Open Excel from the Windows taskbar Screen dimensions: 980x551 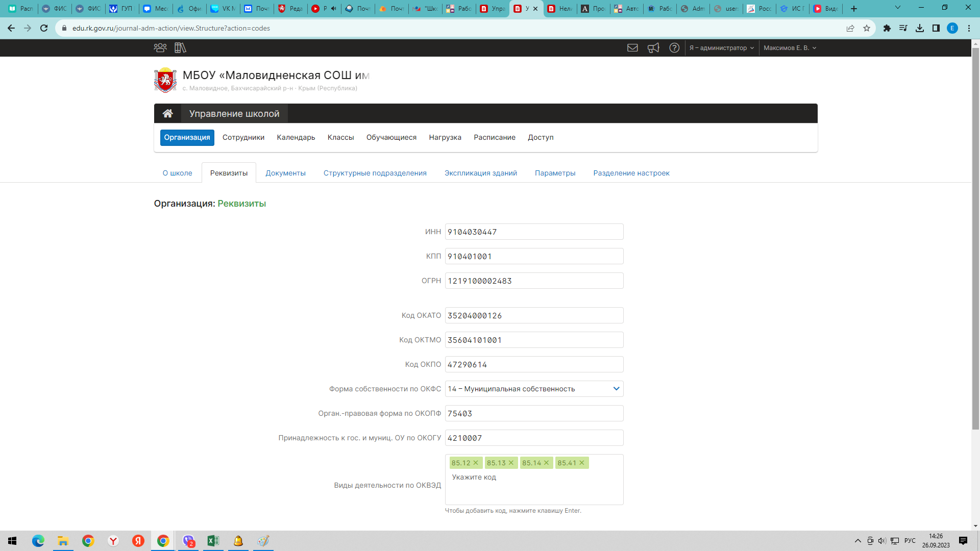coord(213,541)
